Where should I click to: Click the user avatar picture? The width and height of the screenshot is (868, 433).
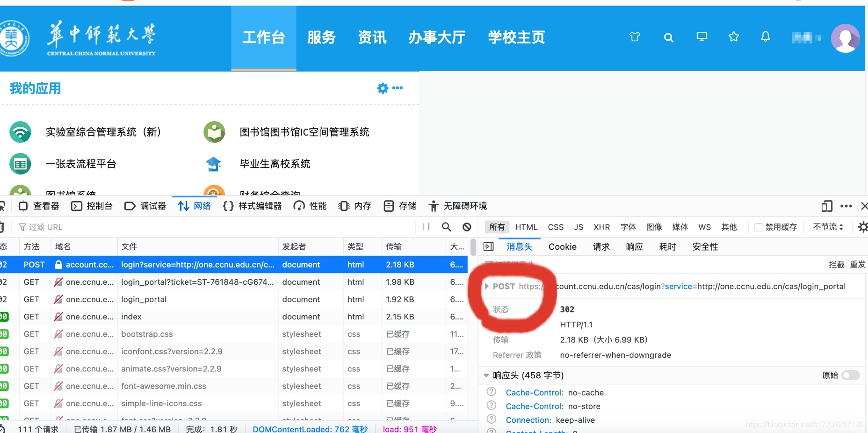845,38
